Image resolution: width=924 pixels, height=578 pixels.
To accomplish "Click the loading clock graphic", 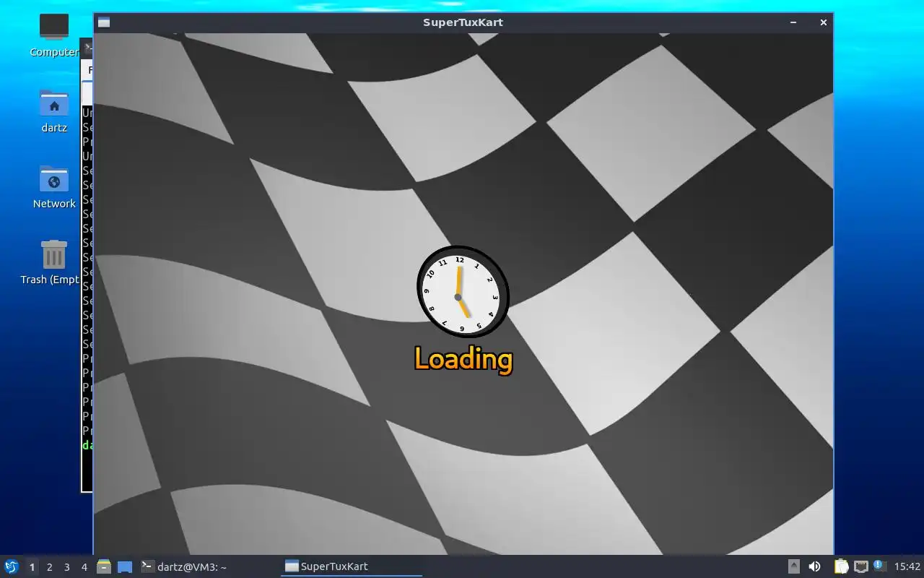I will coord(463,292).
